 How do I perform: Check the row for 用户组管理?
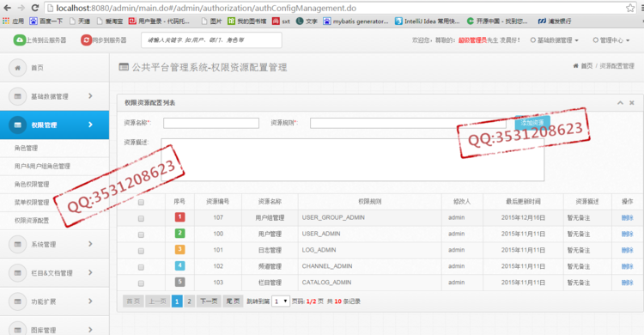click(x=141, y=219)
